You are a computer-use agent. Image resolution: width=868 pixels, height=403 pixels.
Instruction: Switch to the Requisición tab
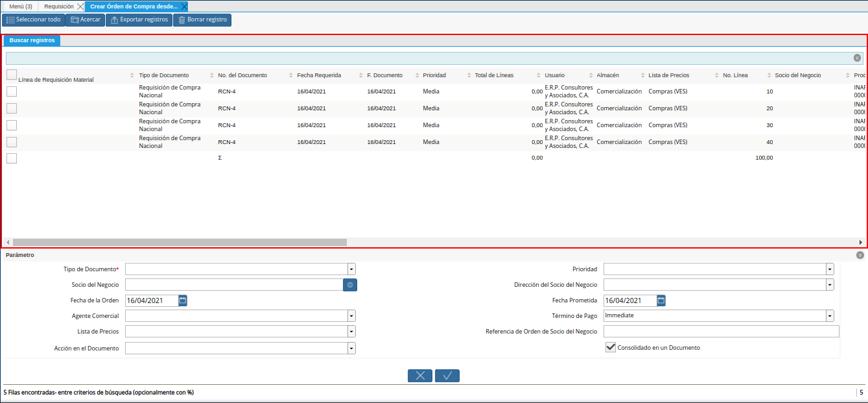(59, 6)
